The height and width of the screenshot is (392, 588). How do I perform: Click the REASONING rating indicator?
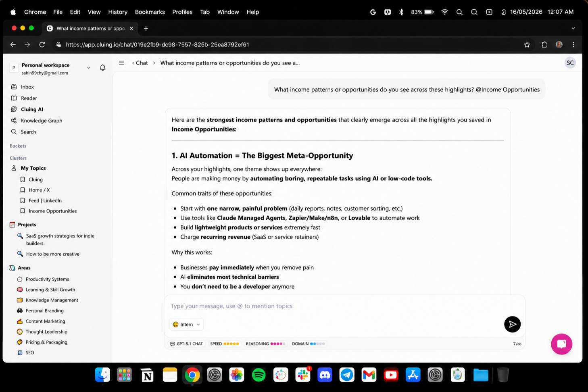coord(265,344)
